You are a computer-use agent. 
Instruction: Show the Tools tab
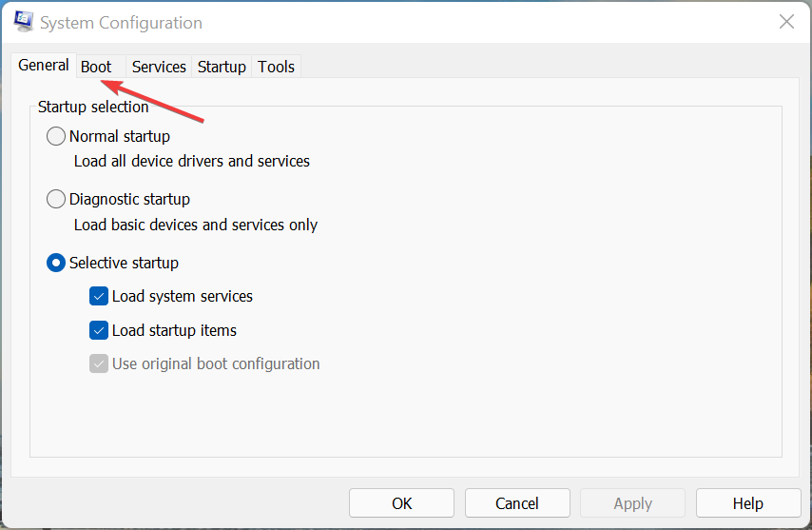click(x=277, y=67)
